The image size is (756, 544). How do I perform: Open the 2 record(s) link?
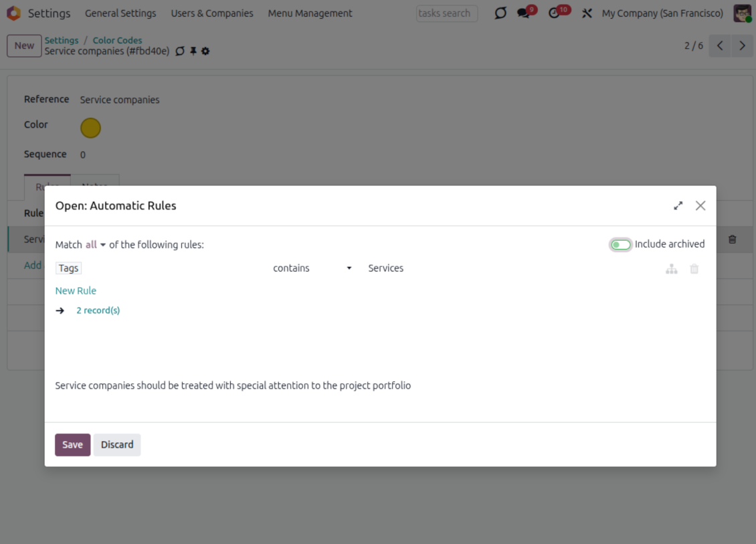[98, 310]
